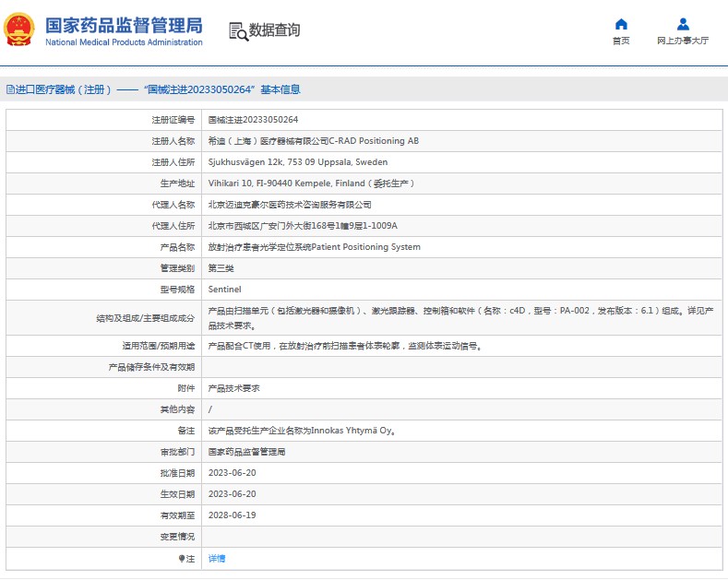The image size is (728, 580).
Task: Click the 注册人住所 row label
Action: [173, 162]
